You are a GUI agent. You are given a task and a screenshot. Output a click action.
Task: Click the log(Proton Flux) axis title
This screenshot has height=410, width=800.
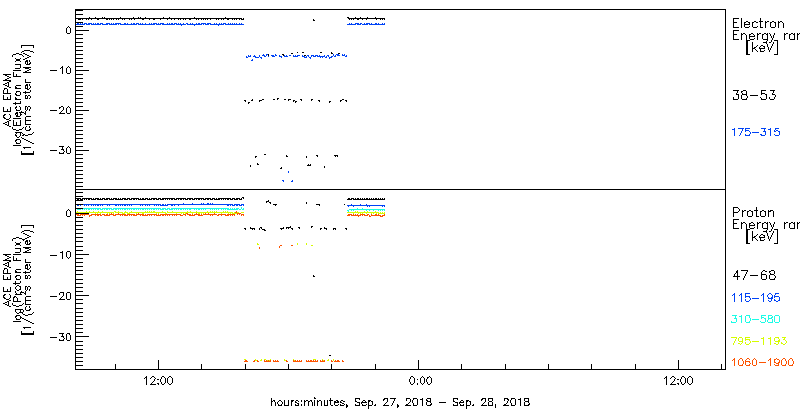[16, 279]
